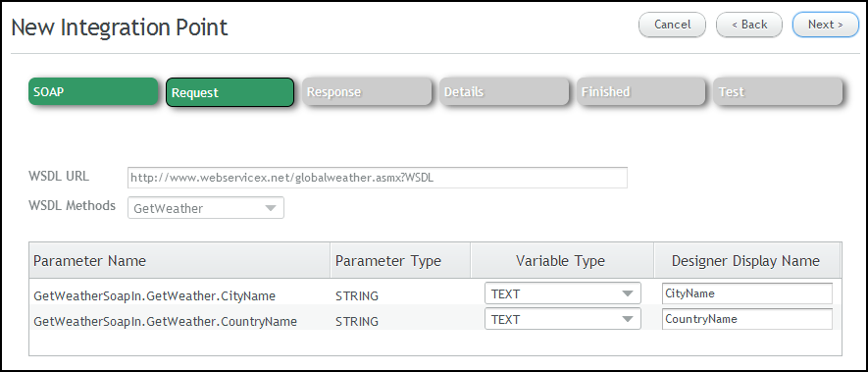The width and height of the screenshot is (868, 372).
Task: Go back with the < Back button
Action: tap(749, 25)
